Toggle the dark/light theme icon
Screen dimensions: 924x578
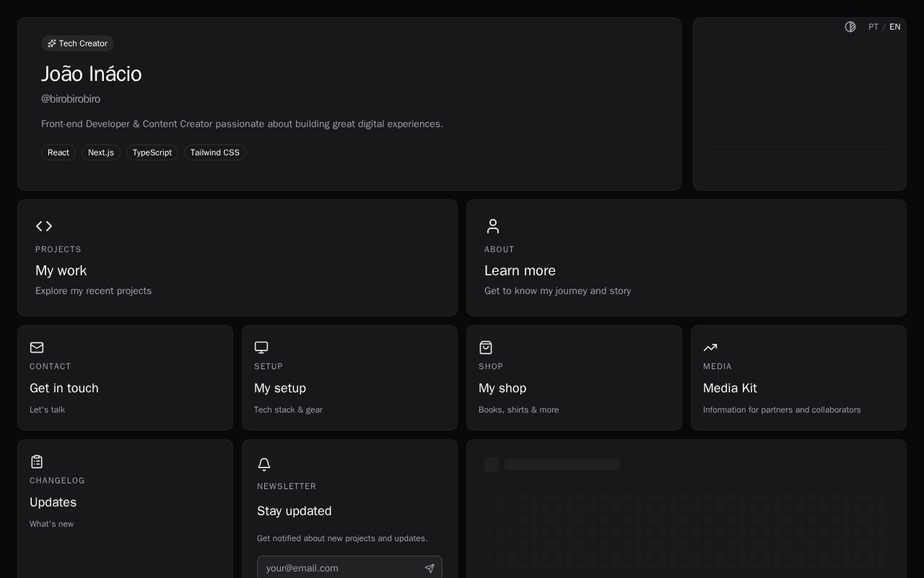[x=850, y=27]
